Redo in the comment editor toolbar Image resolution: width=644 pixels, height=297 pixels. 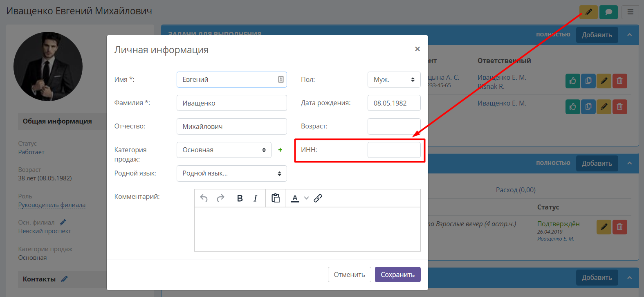[x=220, y=198]
